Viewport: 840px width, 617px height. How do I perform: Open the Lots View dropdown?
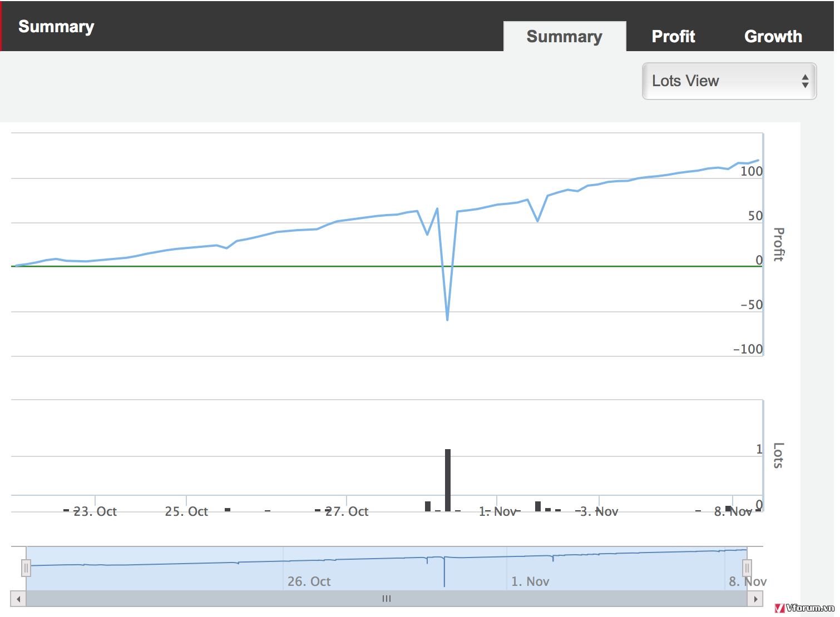729,81
